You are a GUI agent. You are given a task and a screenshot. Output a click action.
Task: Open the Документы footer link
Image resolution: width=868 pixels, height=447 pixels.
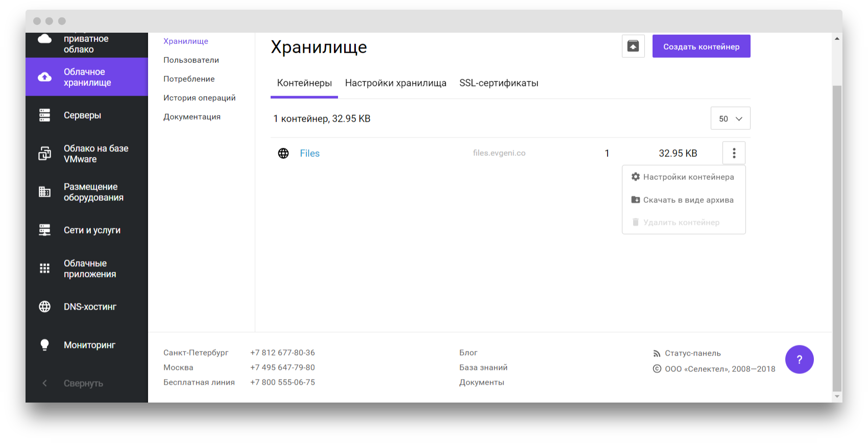[481, 383]
